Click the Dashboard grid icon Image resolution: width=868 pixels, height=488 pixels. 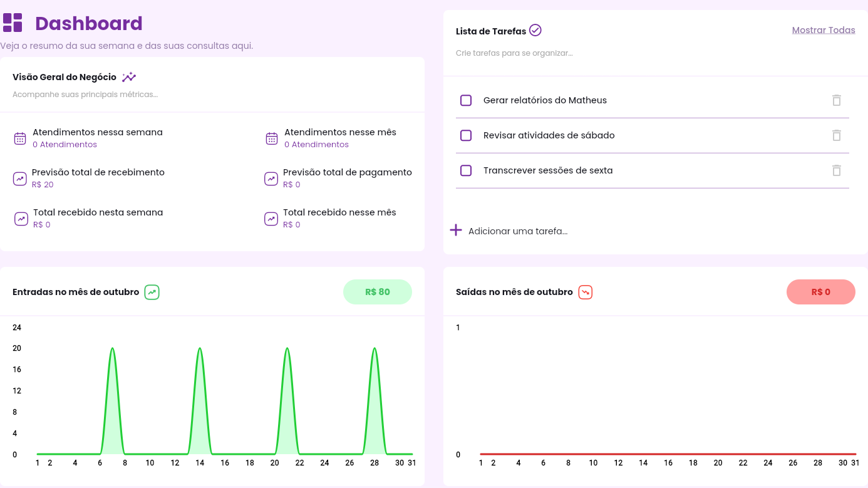point(13,23)
